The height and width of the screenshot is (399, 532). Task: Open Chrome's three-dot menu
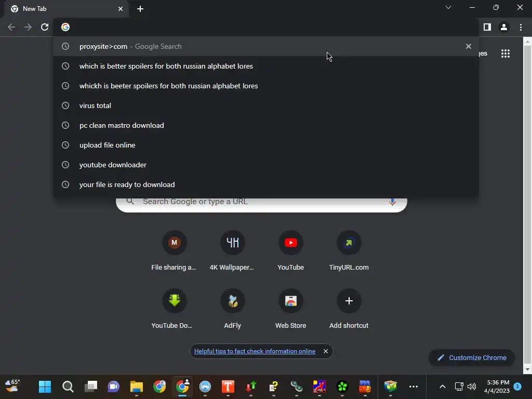click(521, 27)
